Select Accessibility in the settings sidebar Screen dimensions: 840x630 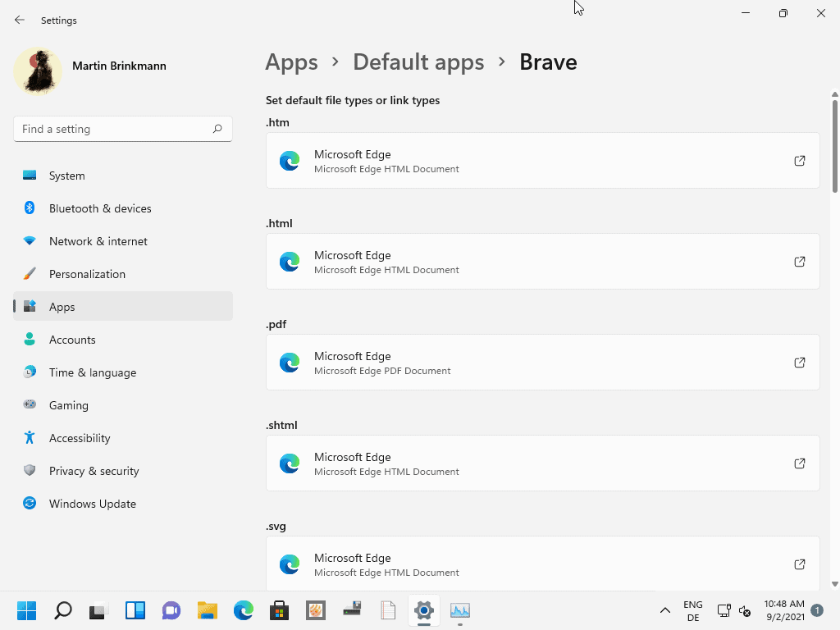(x=79, y=438)
